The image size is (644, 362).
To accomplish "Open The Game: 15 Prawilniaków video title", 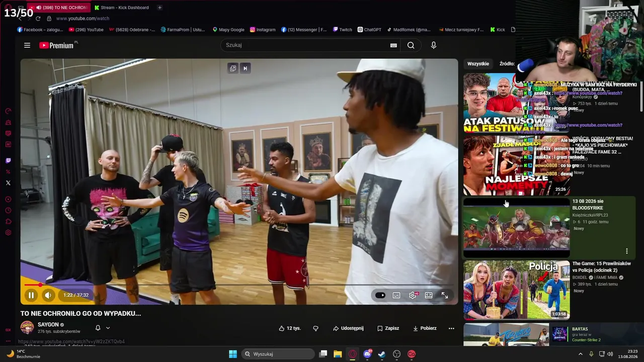I will [602, 267].
